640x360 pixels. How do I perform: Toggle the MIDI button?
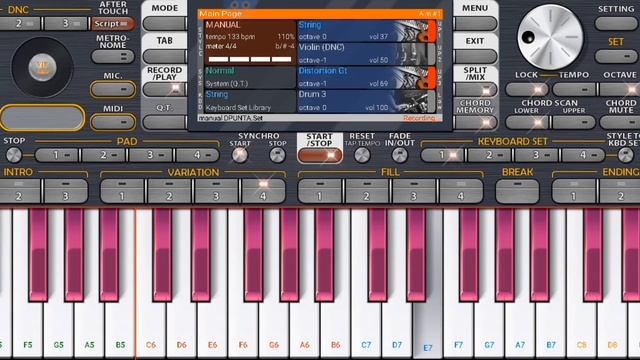[113, 122]
